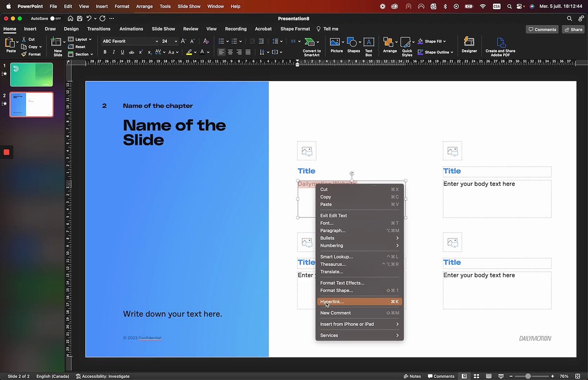This screenshot has width=588, height=380.
Task: Click Create and Share Adobe PDF
Action: [500, 46]
